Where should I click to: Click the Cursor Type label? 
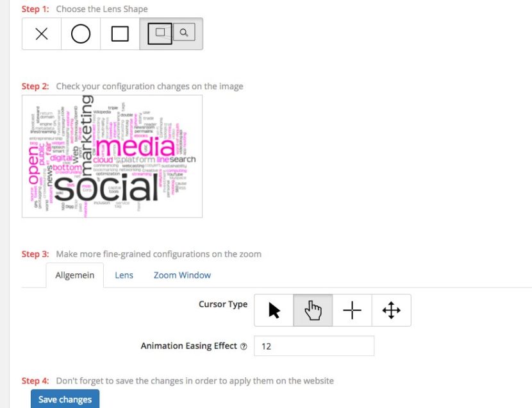tap(223, 304)
